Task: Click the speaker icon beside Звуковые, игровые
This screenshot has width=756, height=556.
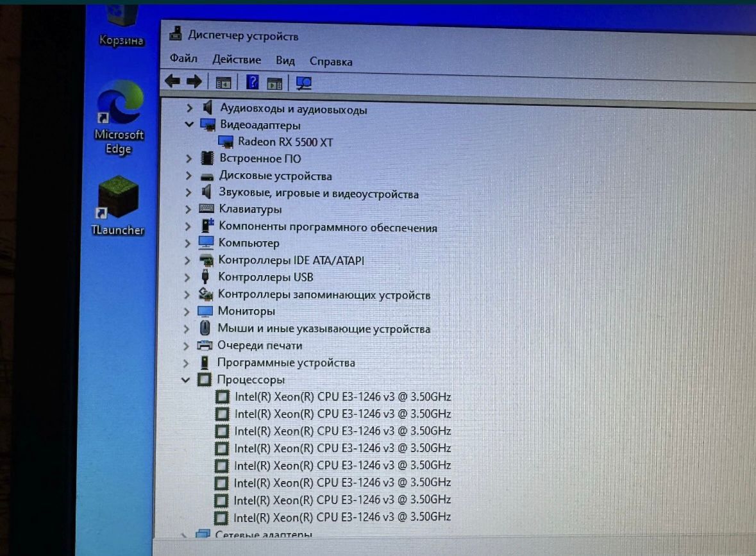Action: tap(206, 192)
